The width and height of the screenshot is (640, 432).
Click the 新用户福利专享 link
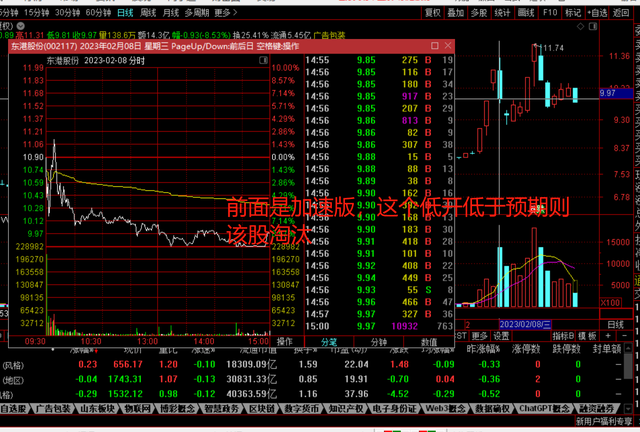pos(604,421)
